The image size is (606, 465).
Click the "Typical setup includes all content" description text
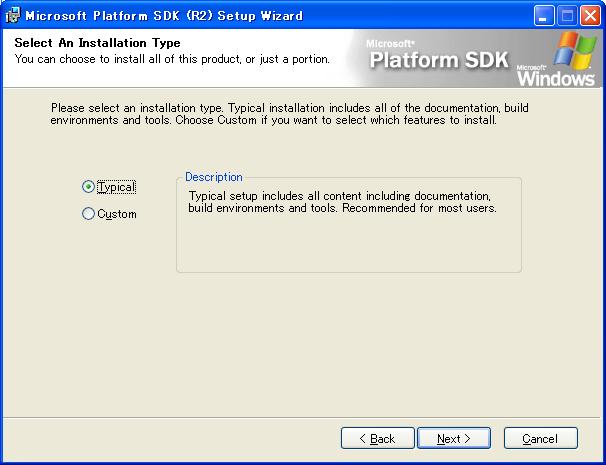click(x=342, y=202)
